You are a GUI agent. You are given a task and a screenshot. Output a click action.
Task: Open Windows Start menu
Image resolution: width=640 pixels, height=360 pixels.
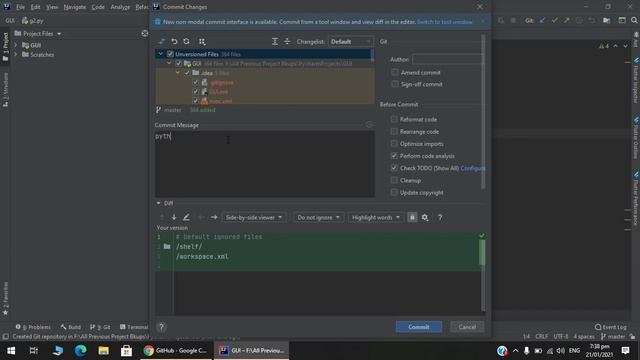(x=11, y=351)
